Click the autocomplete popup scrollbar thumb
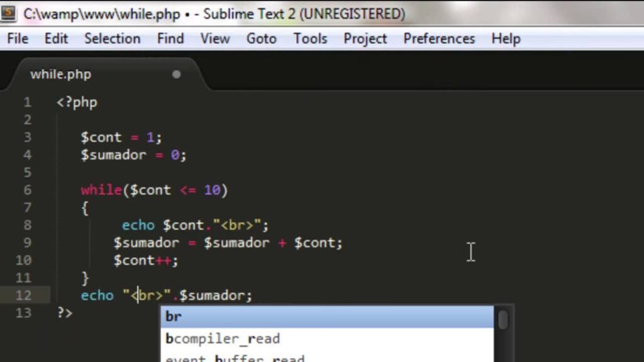The image size is (644, 362). click(x=503, y=319)
